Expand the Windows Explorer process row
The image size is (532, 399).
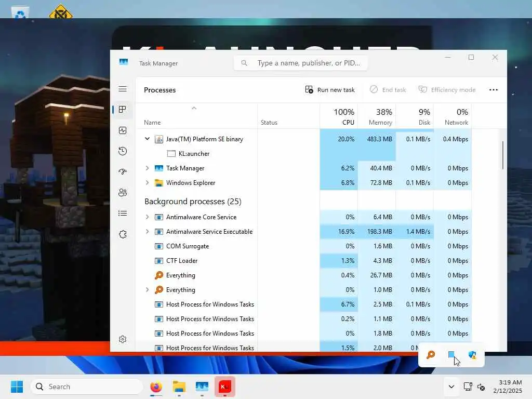147,183
